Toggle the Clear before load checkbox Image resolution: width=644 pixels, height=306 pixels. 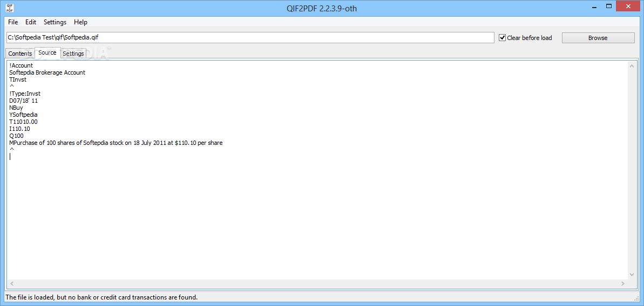[525, 38]
